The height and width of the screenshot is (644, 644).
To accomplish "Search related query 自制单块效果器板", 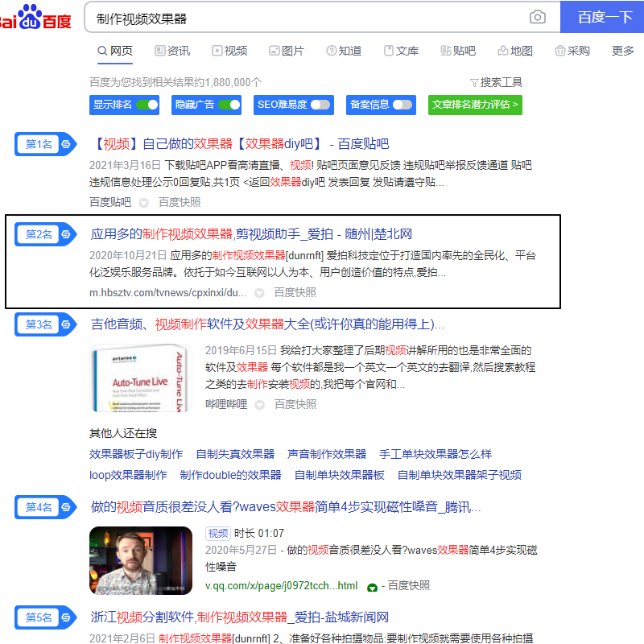I will (x=340, y=475).
